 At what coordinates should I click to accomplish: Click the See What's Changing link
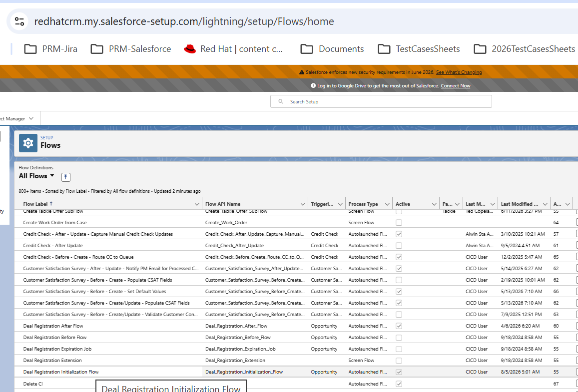459,72
